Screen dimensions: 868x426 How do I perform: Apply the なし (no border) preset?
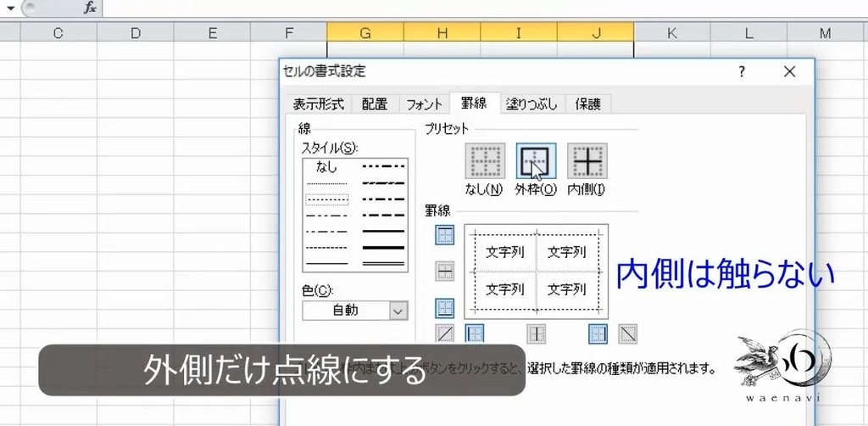click(x=485, y=161)
